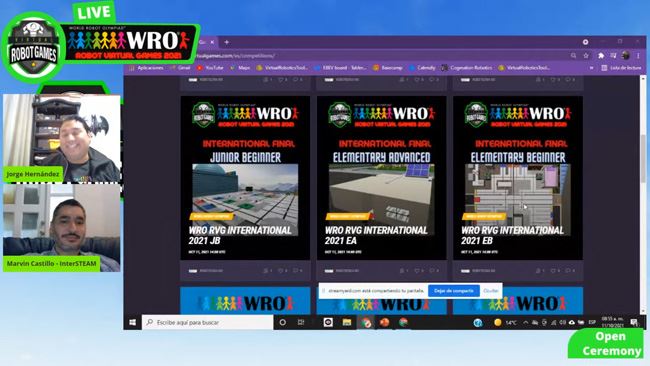This screenshot has width=650, height=366.
Task: Expand the bookmarks overflow chevron
Action: click(x=592, y=68)
